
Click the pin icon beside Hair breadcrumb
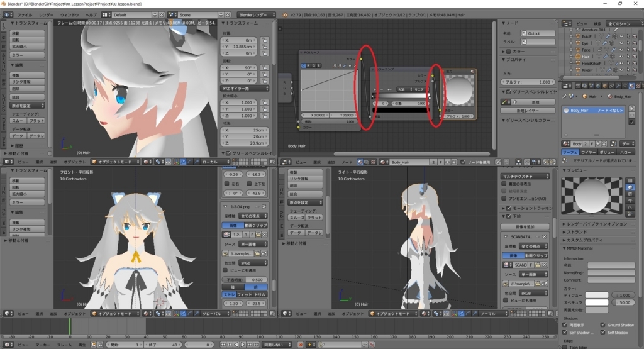point(564,96)
